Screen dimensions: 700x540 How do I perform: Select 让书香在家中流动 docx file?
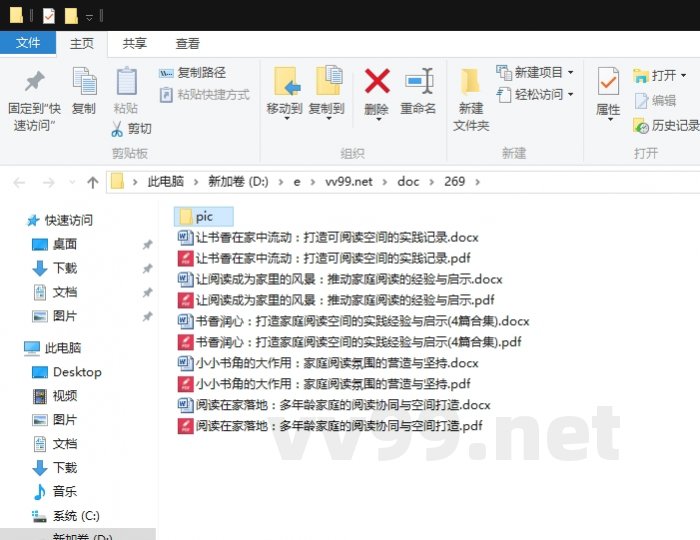tap(328, 237)
